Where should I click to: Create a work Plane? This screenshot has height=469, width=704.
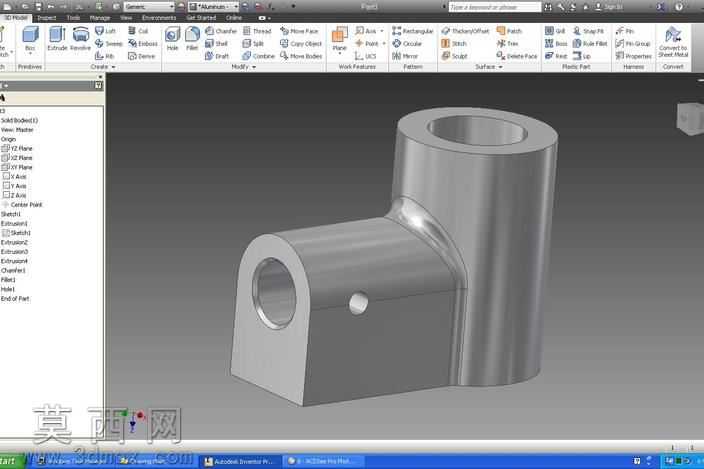click(339, 37)
